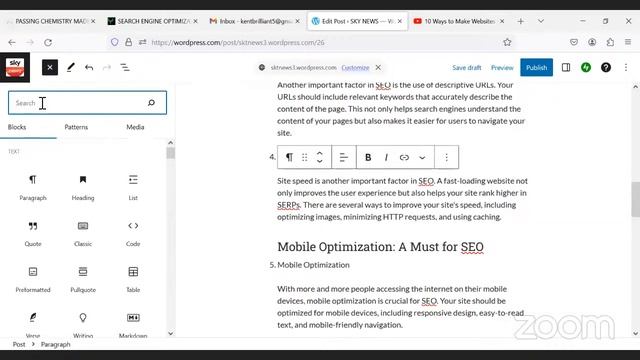This screenshot has height=360, width=640.
Task: Click the search magnifier icon
Action: 151,102
